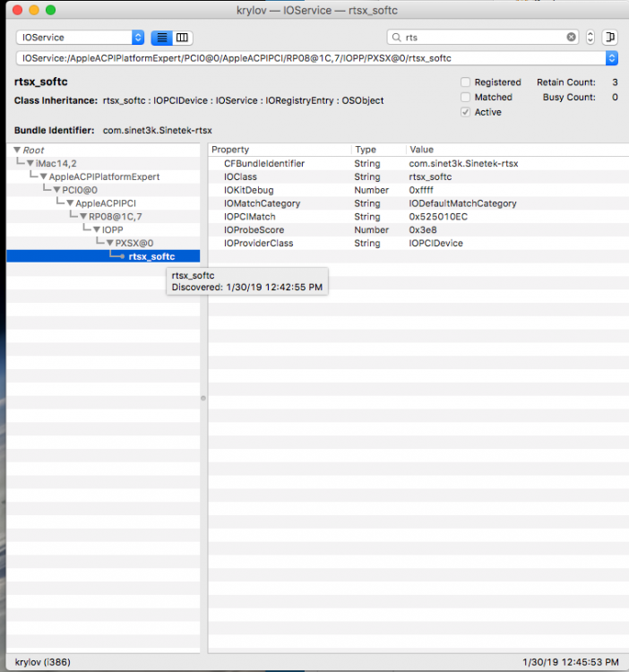The width and height of the screenshot is (629, 672).
Task: Select the IOClass property row
Action: pyautogui.click(x=418, y=177)
